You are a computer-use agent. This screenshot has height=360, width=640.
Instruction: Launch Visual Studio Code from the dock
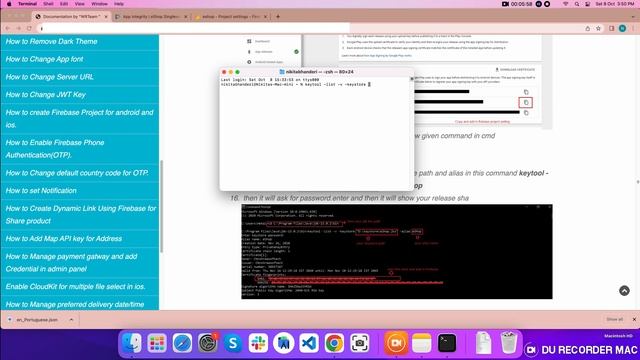tap(309, 343)
